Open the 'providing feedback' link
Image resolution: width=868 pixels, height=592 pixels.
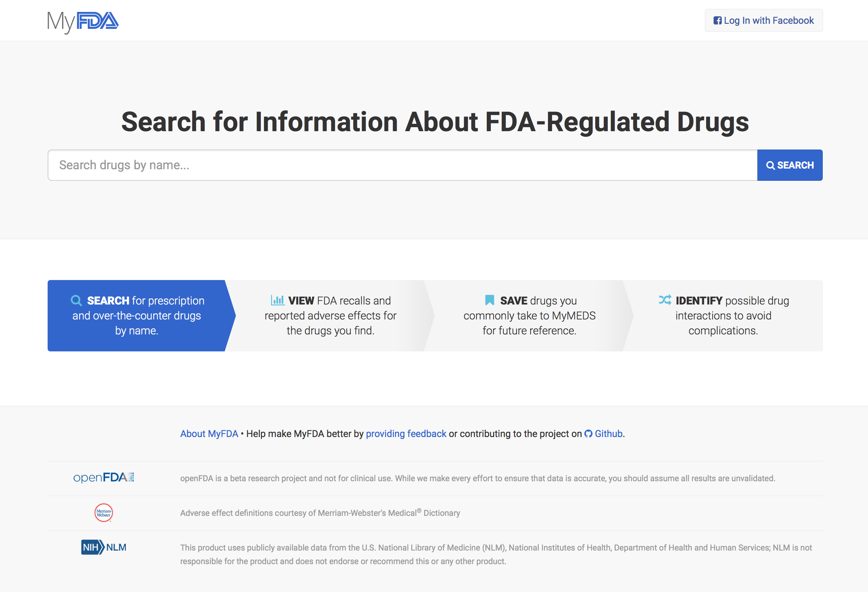point(406,434)
